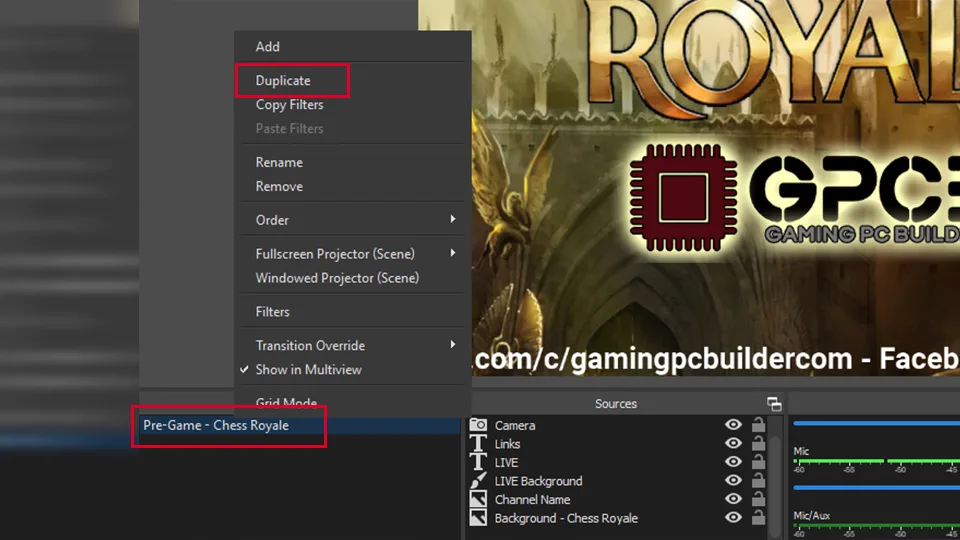Pop out the Sources dock icon

click(774, 403)
